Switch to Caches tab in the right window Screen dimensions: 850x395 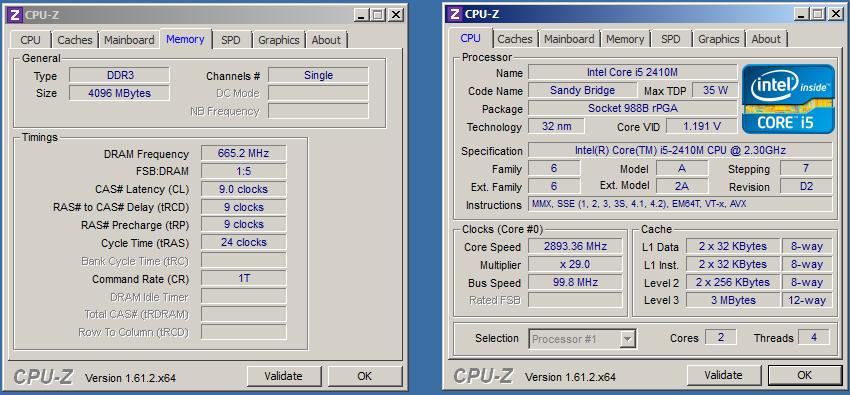pos(515,39)
